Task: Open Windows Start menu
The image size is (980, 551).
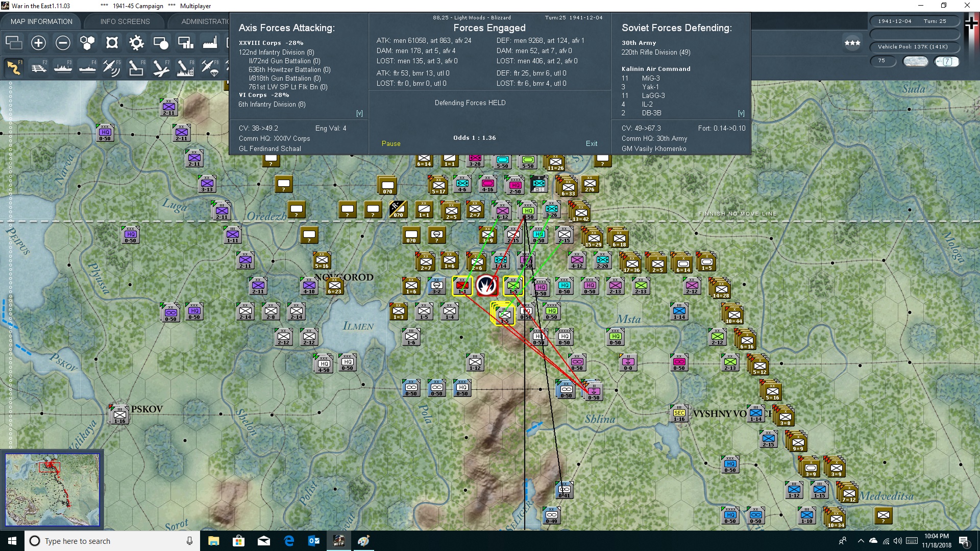Action: [12, 541]
